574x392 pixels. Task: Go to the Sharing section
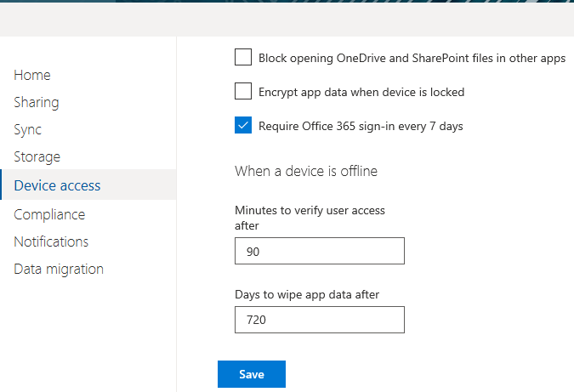pos(37,103)
